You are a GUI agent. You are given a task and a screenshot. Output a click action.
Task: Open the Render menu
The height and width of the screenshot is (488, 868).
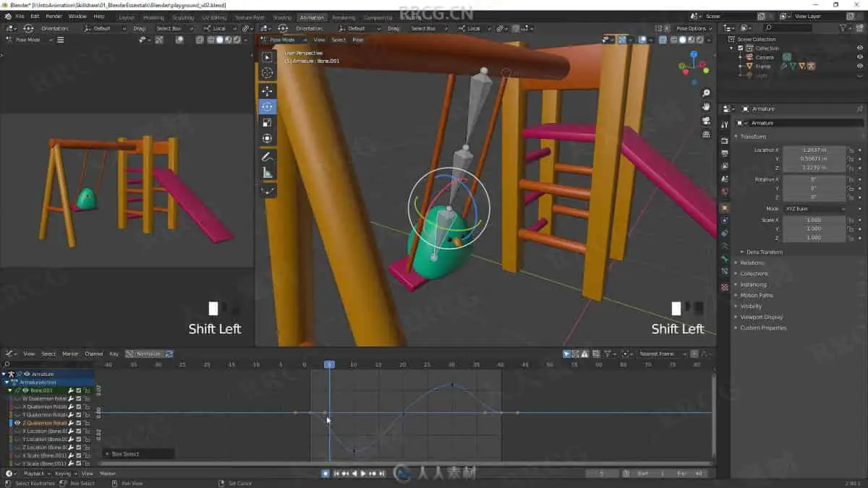[x=54, y=16]
